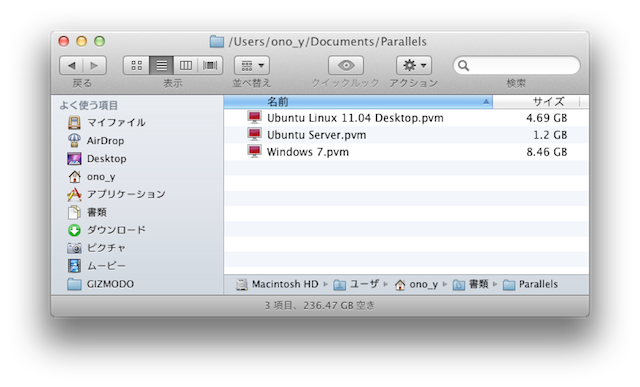
Task: Open the アクション gear menu
Action: click(414, 65)
